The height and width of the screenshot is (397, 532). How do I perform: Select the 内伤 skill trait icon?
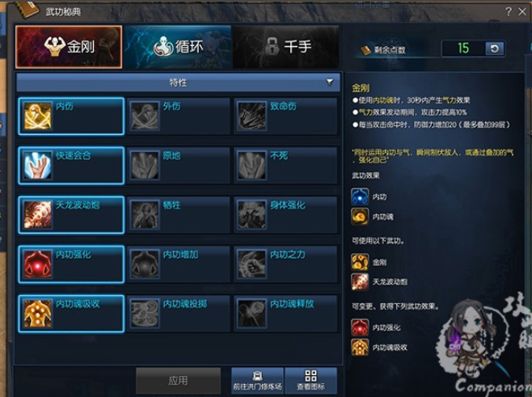(x=38, y=116)
